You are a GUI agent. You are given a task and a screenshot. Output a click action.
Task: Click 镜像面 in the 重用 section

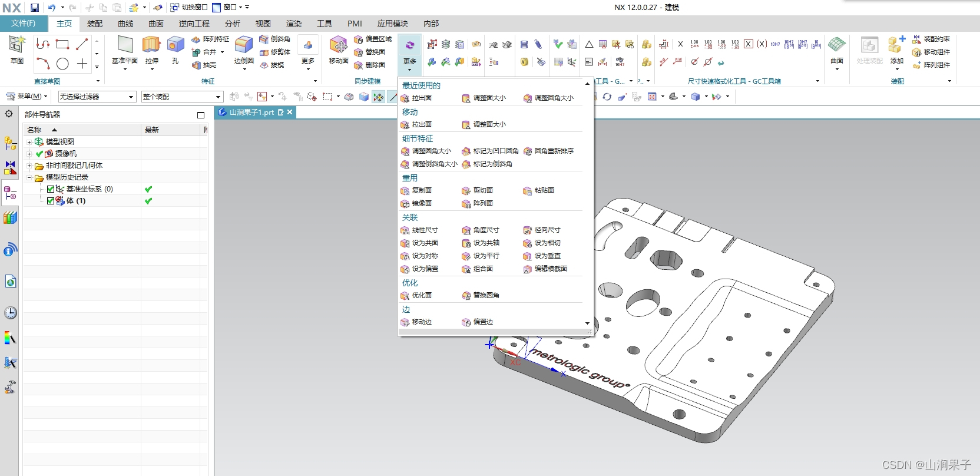click(421, 203)
